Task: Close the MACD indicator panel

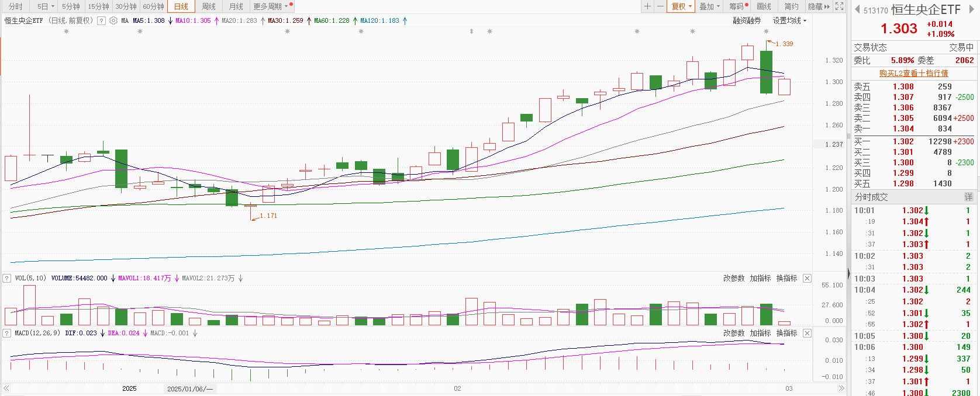Action: coord(807,333)
